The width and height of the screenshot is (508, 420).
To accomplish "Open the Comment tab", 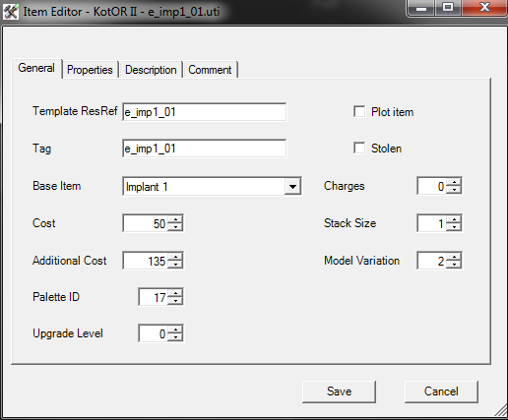I will tap(210, 70).
